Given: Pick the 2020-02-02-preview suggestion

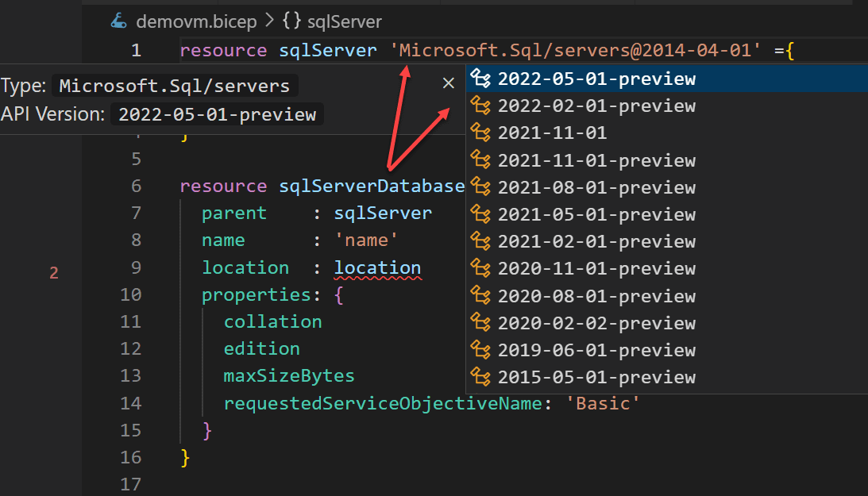Looking at the screenshot, I should click(666, 323).
